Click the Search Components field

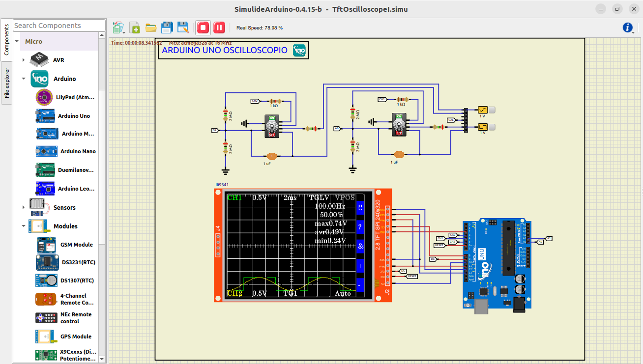[x=59, y=26]
